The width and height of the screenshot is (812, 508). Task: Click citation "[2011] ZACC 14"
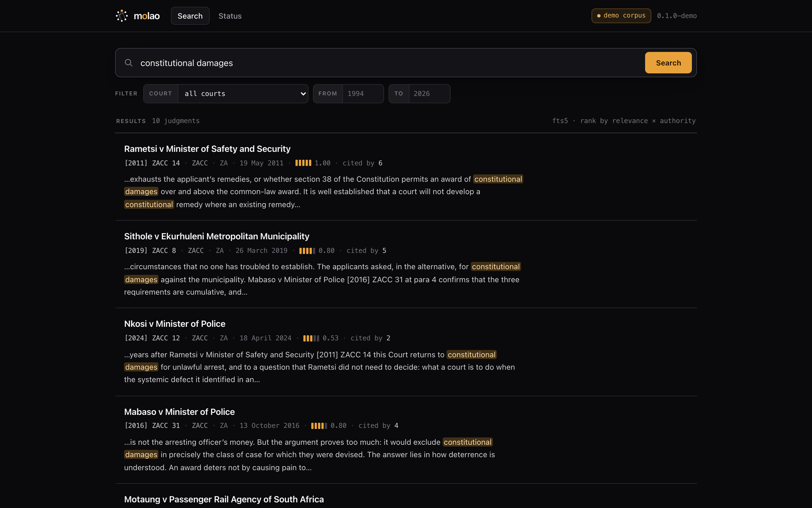click(x=152, y=163)
